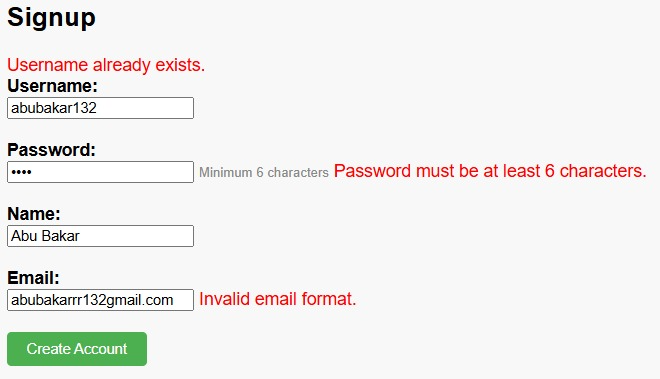Submit the form with Create Account

tap(77, 349)
